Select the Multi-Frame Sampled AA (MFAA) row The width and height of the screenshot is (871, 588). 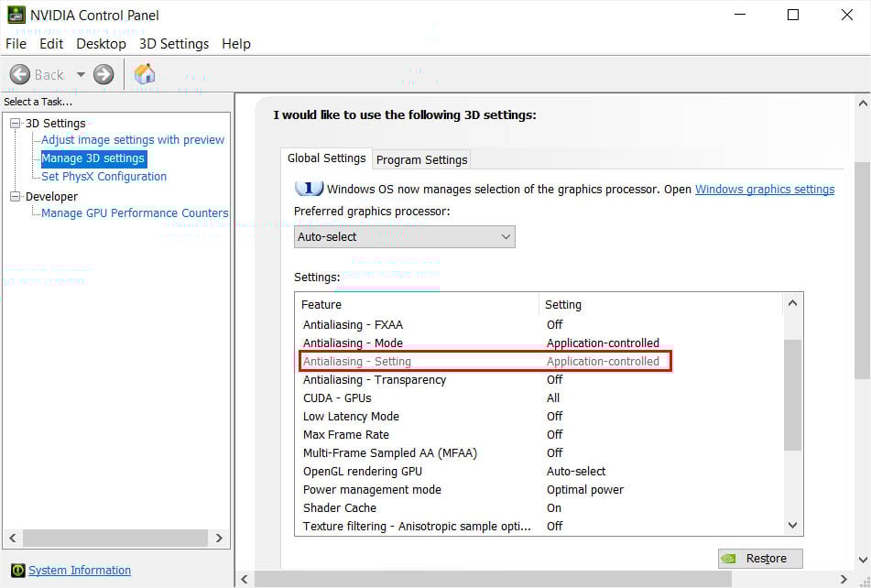click(539, 453)
